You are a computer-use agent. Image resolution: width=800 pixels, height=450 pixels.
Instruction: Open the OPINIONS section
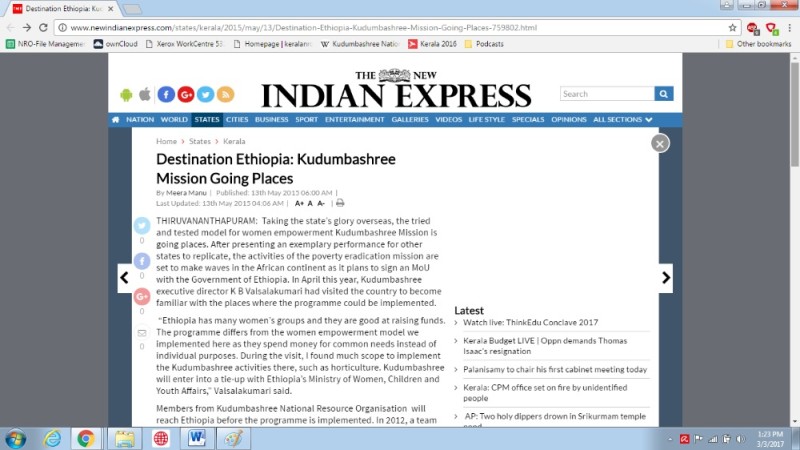coord(568,119)
